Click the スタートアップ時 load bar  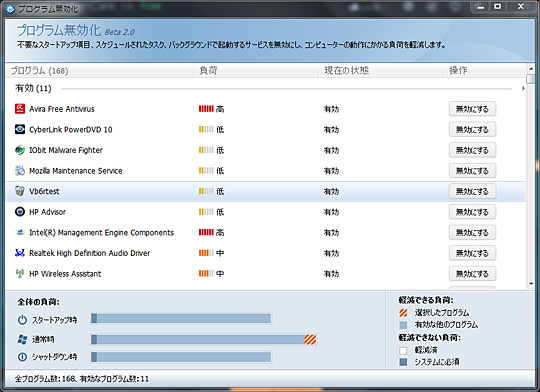pos(181,319)
